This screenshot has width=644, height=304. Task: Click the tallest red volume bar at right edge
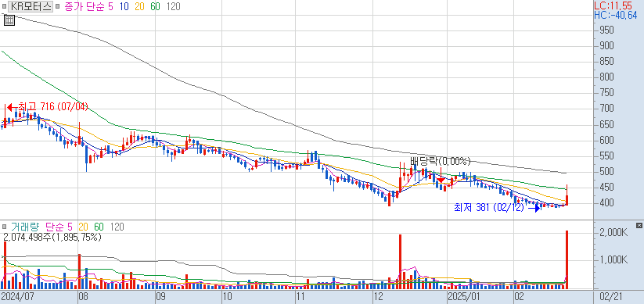[x=567, y=259]
